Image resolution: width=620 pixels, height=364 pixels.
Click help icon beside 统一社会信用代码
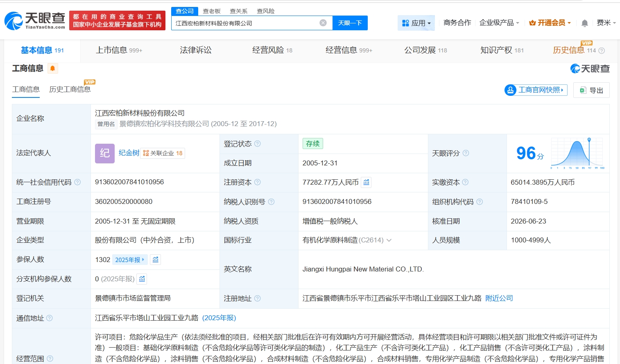pyautogui.click(x=77, y=182)
